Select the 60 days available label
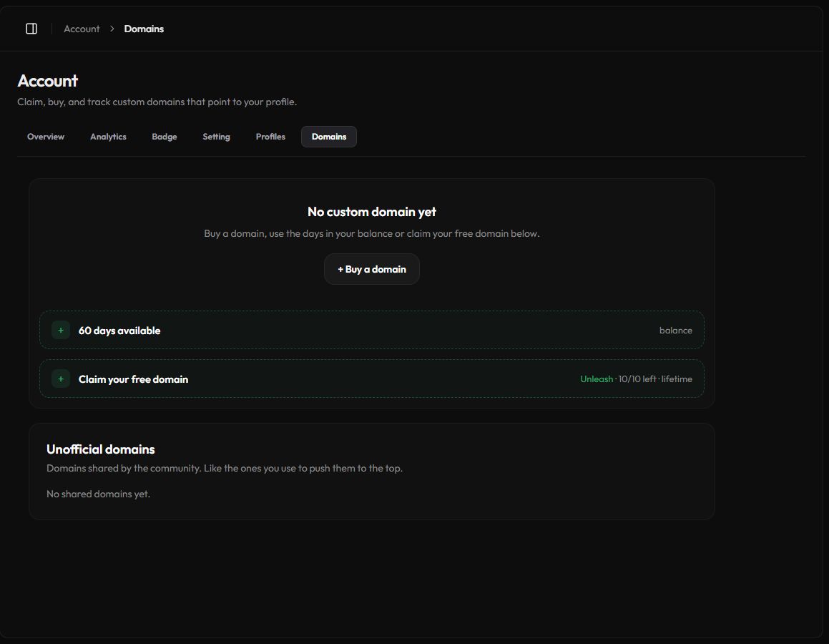The height and width of the screenshot is (644, 829). [x=119, y=331]
